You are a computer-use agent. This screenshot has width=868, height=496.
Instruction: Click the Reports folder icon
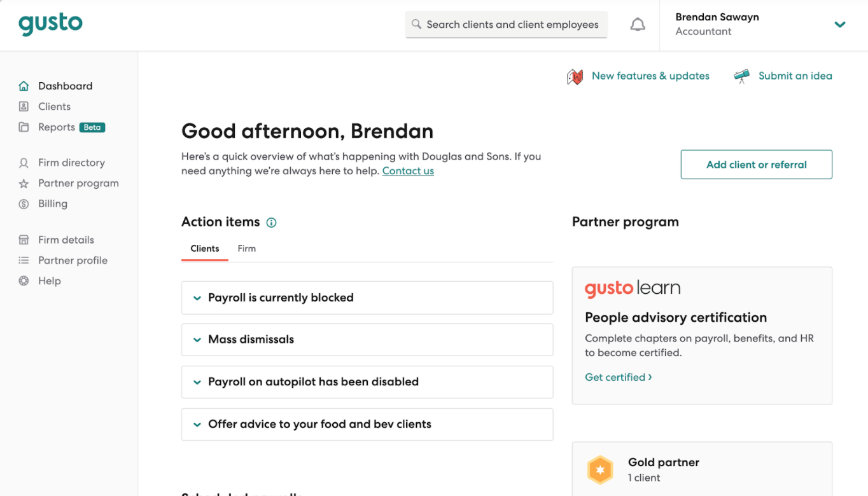24,127
